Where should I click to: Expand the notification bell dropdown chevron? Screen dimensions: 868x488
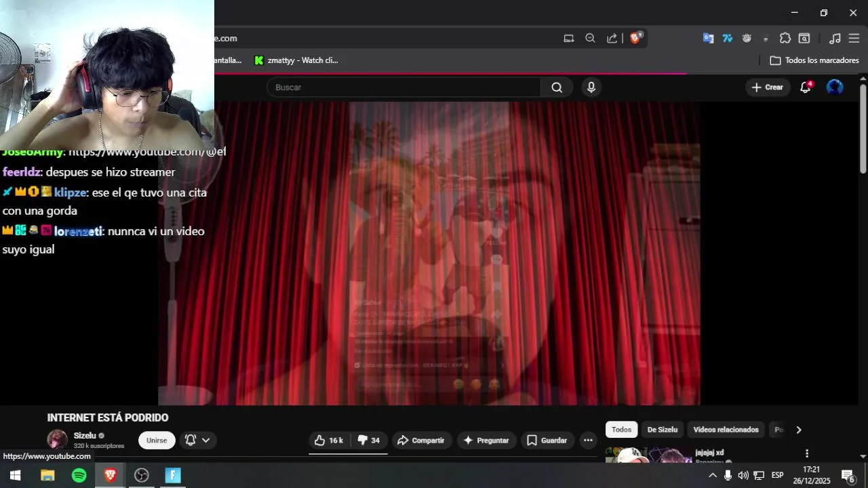[x=206, y=441]
